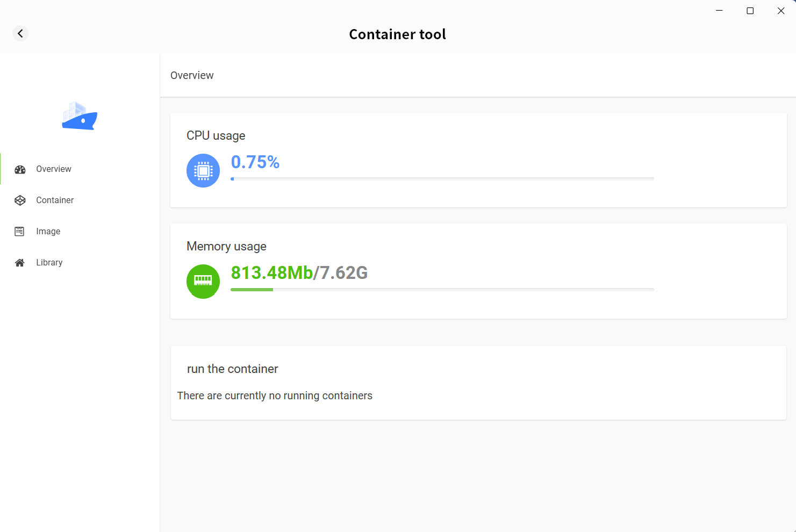This screenshot has height=532, width=796.
Task: Click the green memory RAM icon
Action: (x=203, y=281)
